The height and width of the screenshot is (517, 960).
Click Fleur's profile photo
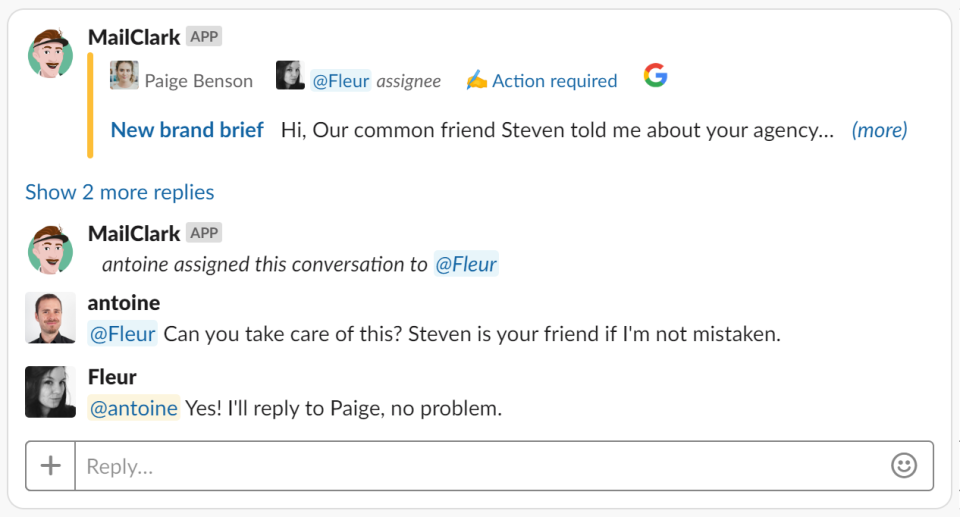(50, 392)
